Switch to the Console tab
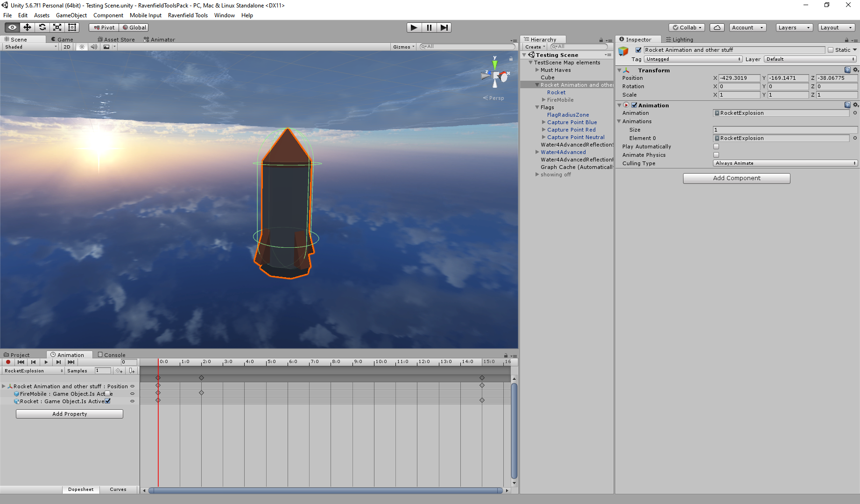The image size is (860, 504). coord(112,355)
